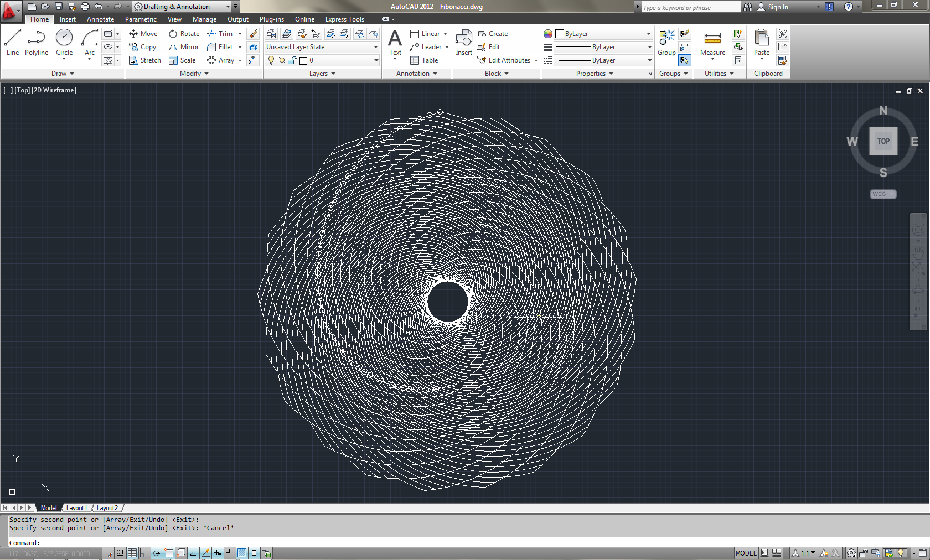Image resolution: width=930 pixels, height=560 pixels.
Task: Toggle Ortho Mode in status bar
Action: pos(144,553)
